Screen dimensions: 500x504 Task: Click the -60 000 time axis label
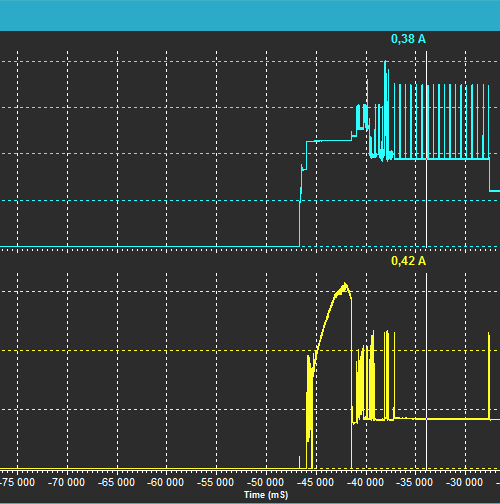[x=166, y=482]
